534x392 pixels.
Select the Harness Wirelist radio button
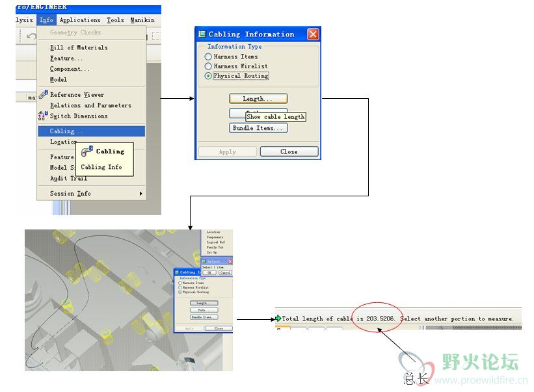click(x=208, y=66)
